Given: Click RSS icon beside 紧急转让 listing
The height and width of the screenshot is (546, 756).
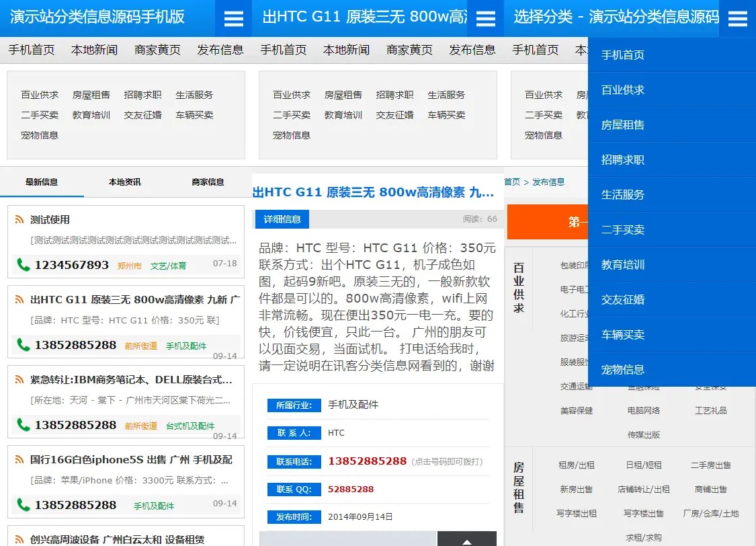Looking at the screenshot, I should click(19, 380).
